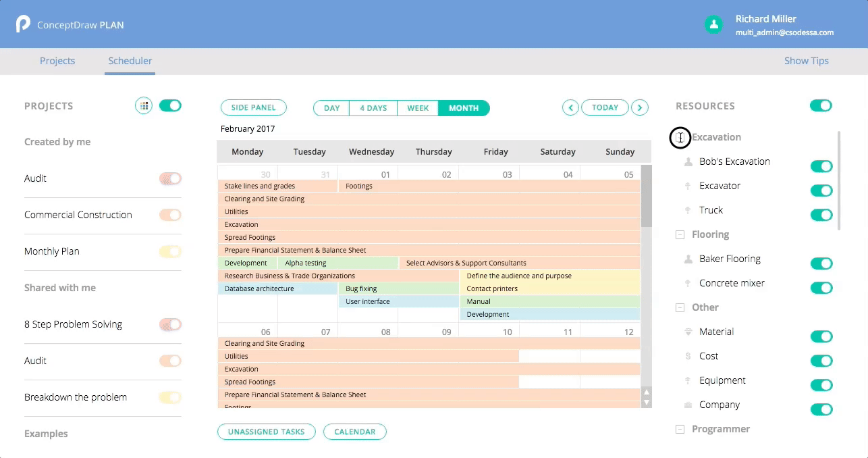Open the 'Manual' task bar
Screen dimensions: 868x458
pos(550,301)
